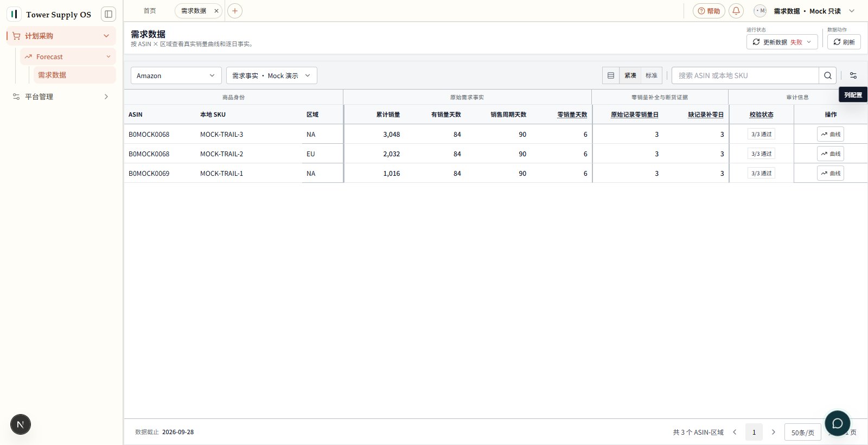Click the 校验状态 column header

click(x=762, y=115)
